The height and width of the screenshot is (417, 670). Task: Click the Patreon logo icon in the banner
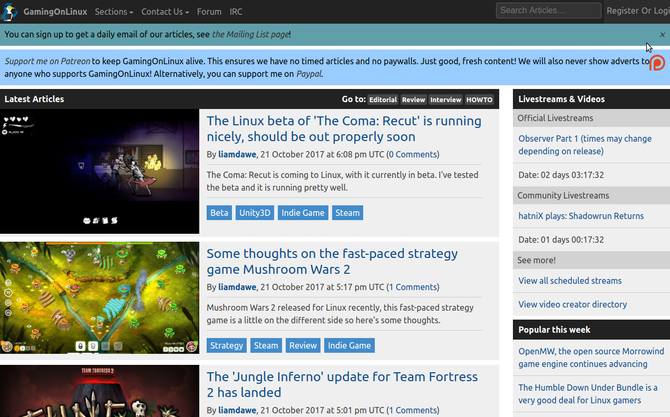click(657, 63)
